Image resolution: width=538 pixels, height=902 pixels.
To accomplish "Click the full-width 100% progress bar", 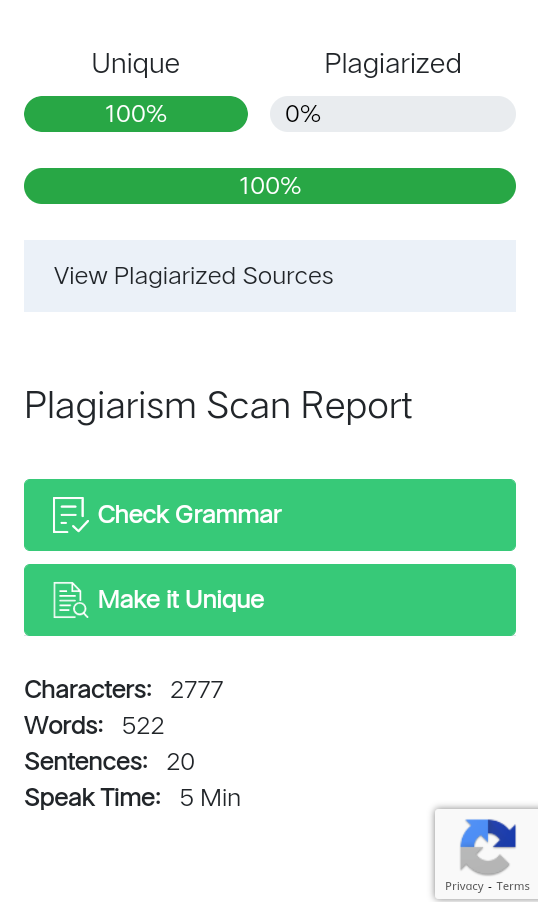I will tap(270, 186).
